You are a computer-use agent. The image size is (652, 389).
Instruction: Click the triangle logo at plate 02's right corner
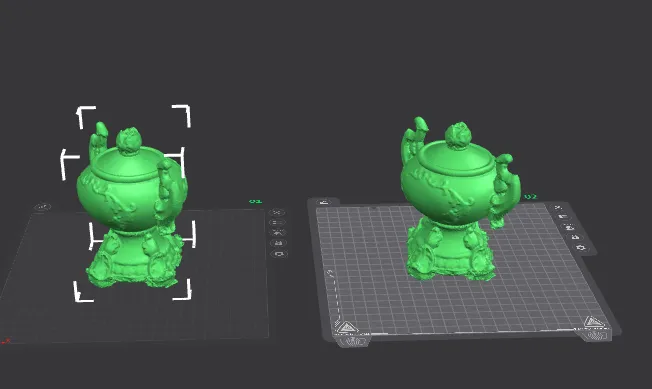(593, 322)
